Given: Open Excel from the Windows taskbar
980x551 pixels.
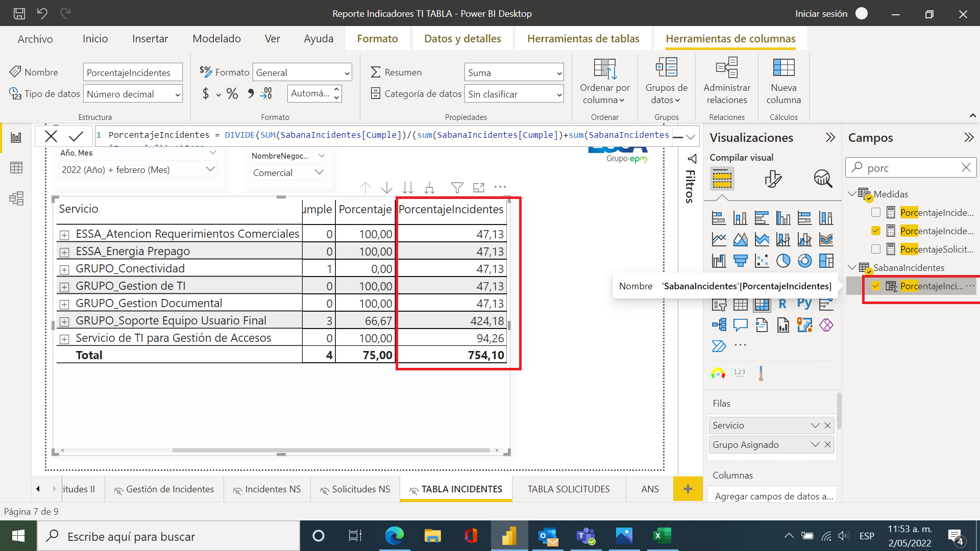Looking at the screenshot, I should (662, 536).
